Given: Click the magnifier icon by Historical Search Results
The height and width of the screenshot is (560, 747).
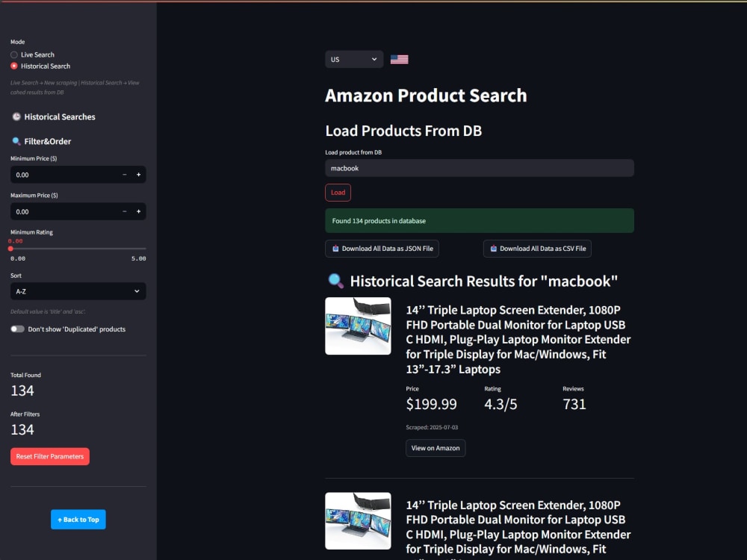Looking at the screenshot, I should point(336,281).
